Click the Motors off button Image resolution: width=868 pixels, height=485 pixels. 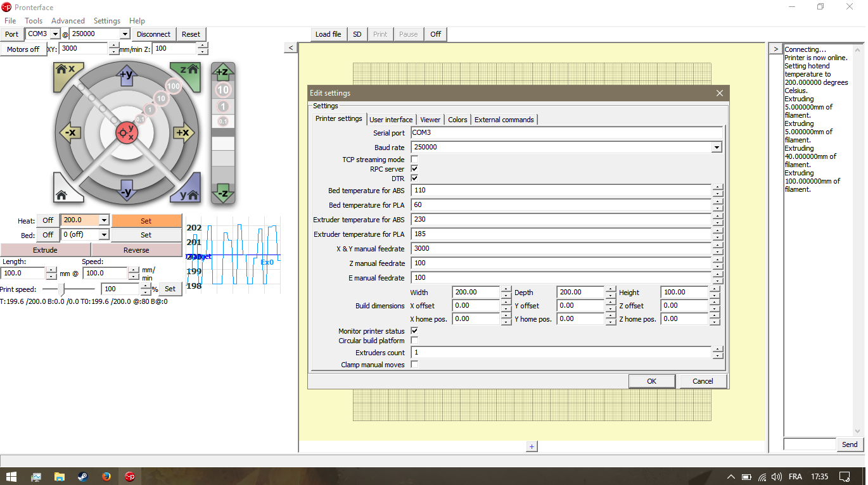tap(23, 49)
